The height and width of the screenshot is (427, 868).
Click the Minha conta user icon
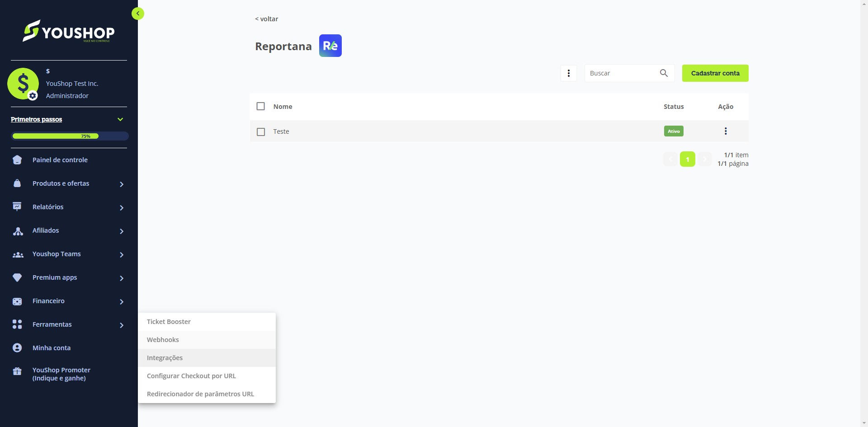pos(17,348)
